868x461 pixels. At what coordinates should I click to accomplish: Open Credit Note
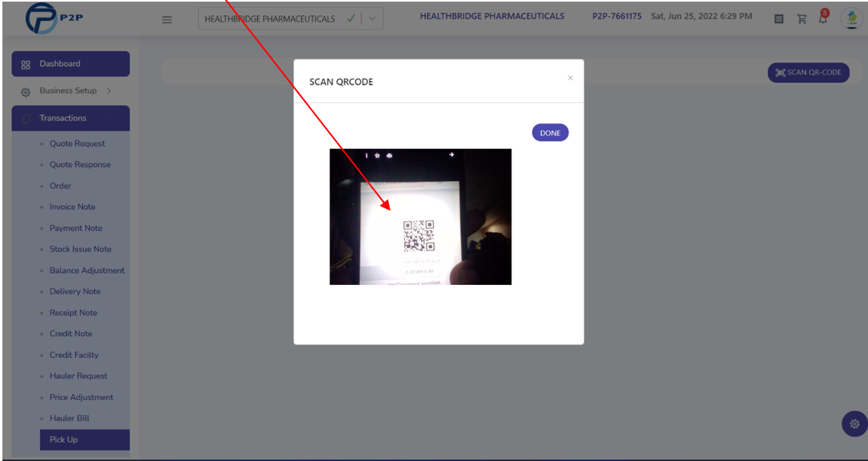point(71,334)
